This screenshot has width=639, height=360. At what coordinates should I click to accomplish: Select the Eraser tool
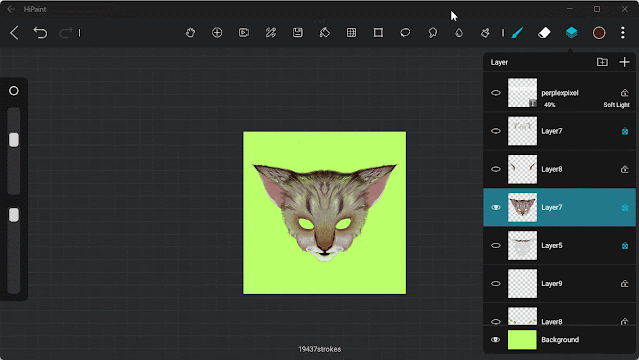(544, 33)
